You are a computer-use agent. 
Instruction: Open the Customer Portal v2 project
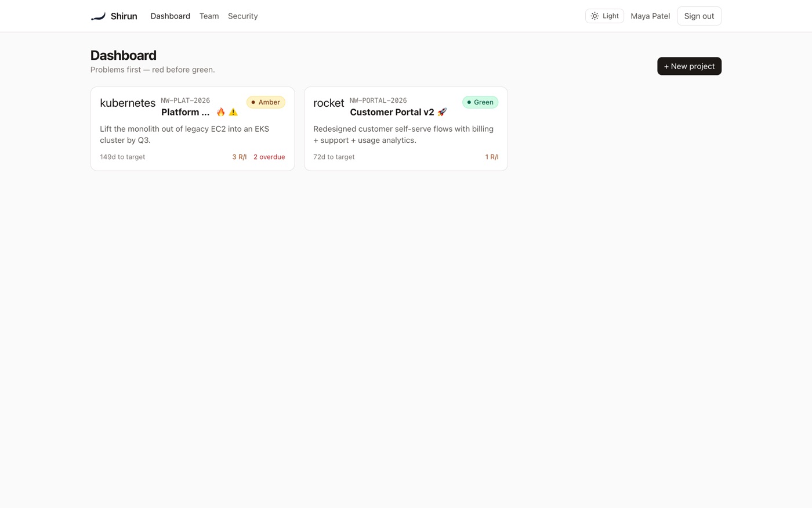click(392, 112)
